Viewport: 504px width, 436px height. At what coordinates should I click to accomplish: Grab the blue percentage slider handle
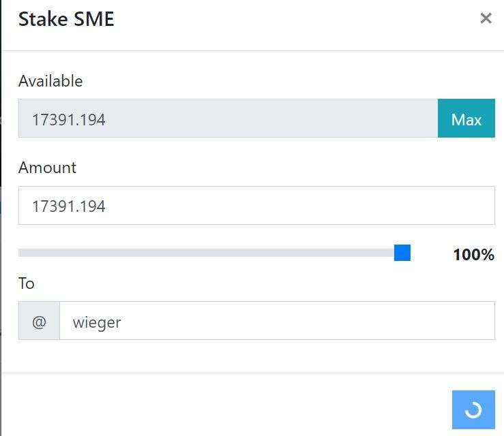tap(402, 253)
